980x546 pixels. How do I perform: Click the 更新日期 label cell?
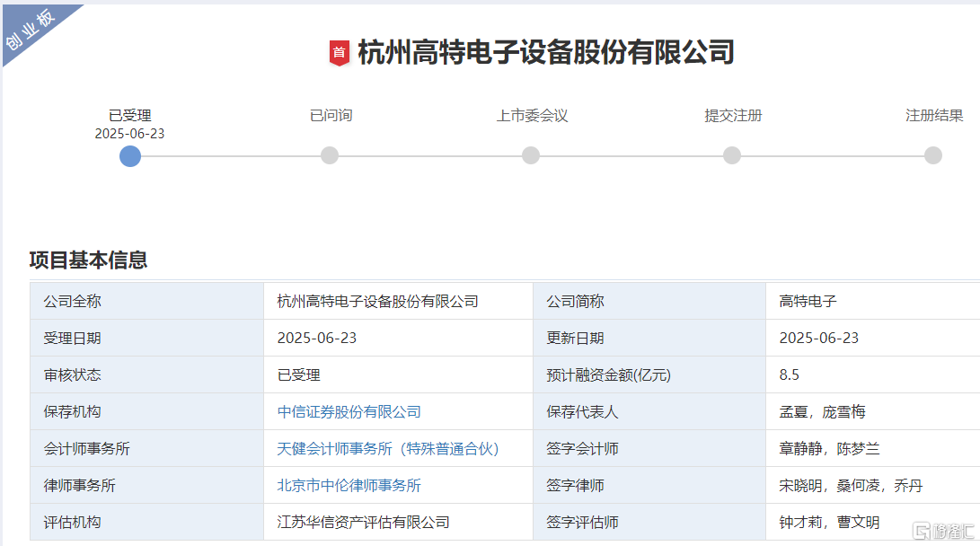pyautogui.click(x=649, y=338)
